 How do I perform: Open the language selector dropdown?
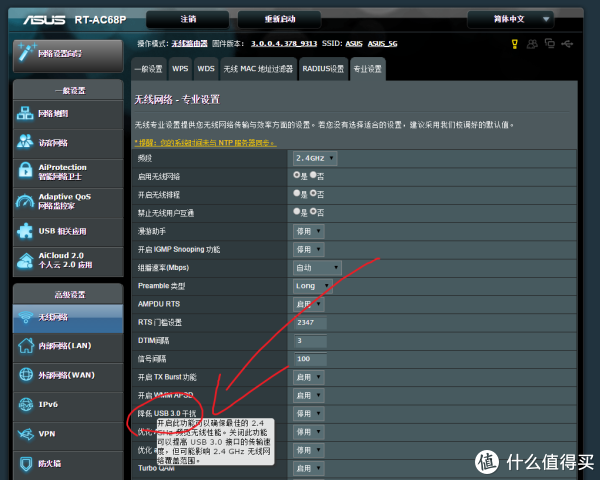510,19
